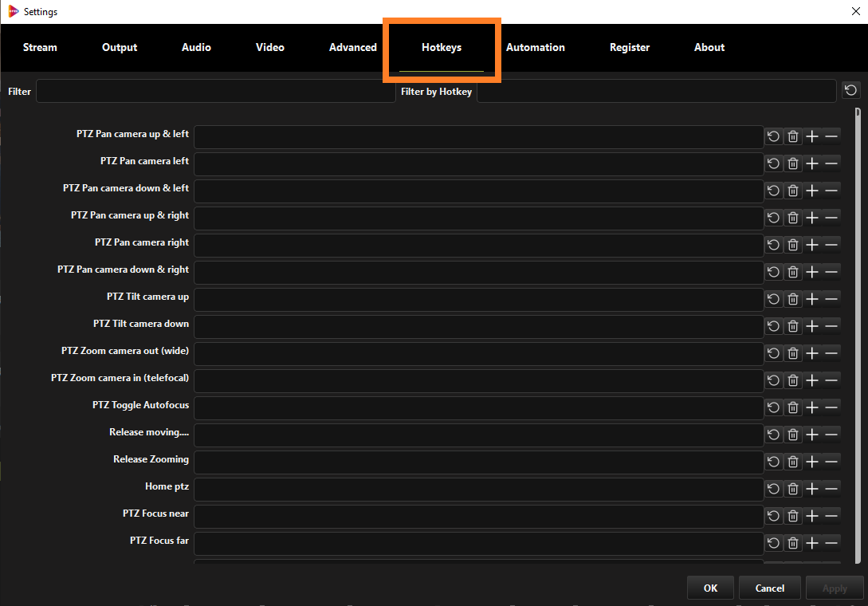
Task: Remove binding from PTZ Pan camera down & left
Action: pyautogui.click(x=831, y=191)
